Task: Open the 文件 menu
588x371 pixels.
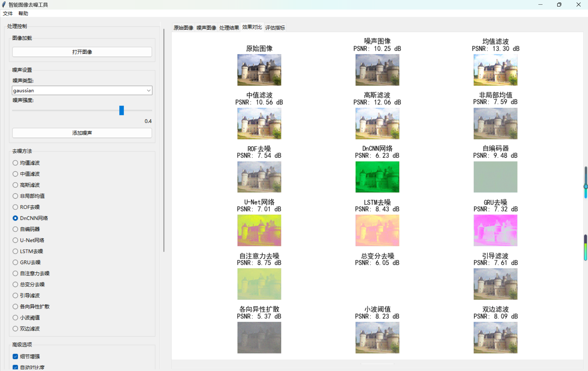Action: 8,13
